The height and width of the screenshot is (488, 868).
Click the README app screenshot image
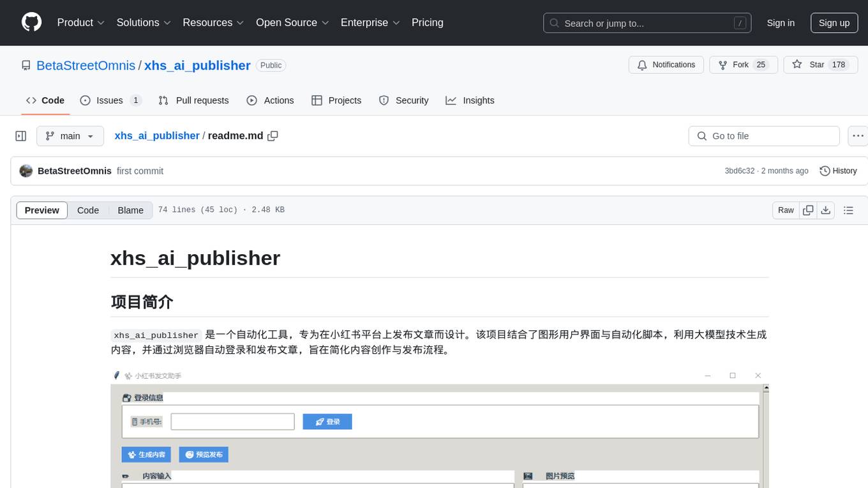(440, 428)
